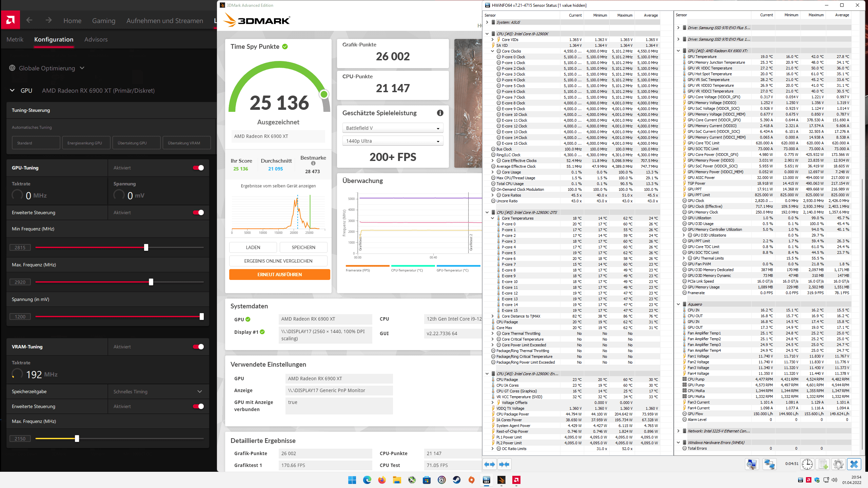The width and height of the screenshot is (868, 488).
Task: Expand Globale Optimierung dropdown
Action: [82, 68]
